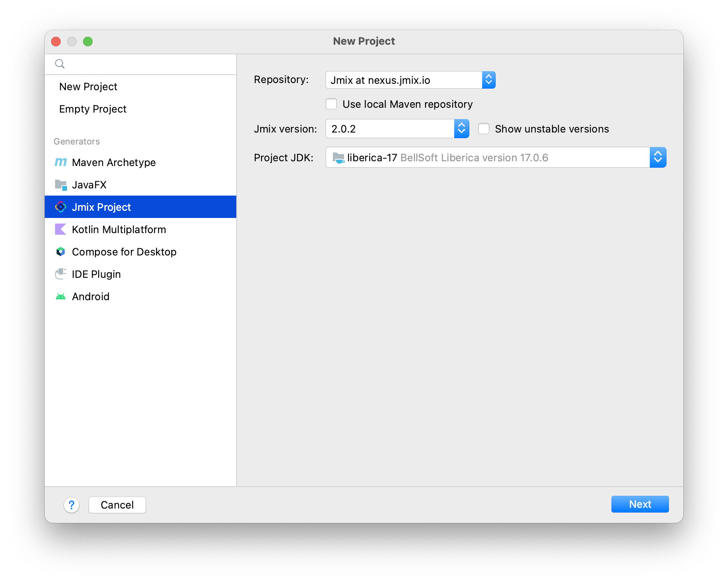728x582 pixels.
Task: Click the search magnifier icon
Action: pos(60,64)
